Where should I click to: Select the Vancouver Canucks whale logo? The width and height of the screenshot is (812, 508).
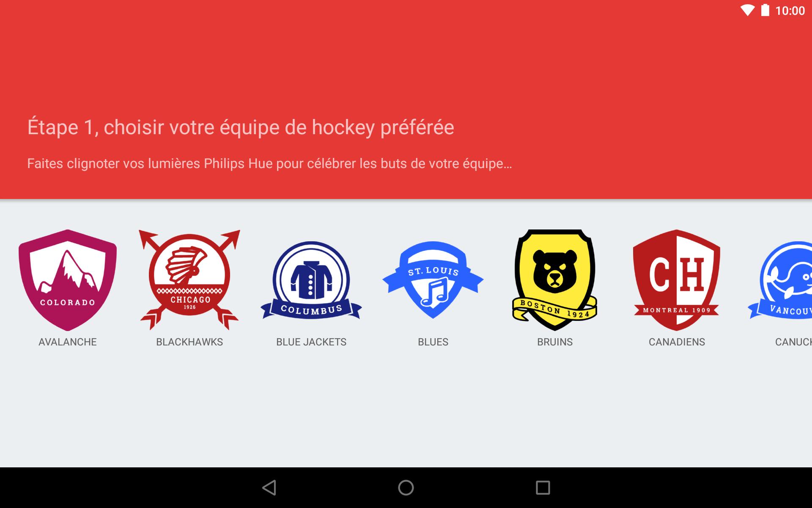coord(780,280)
